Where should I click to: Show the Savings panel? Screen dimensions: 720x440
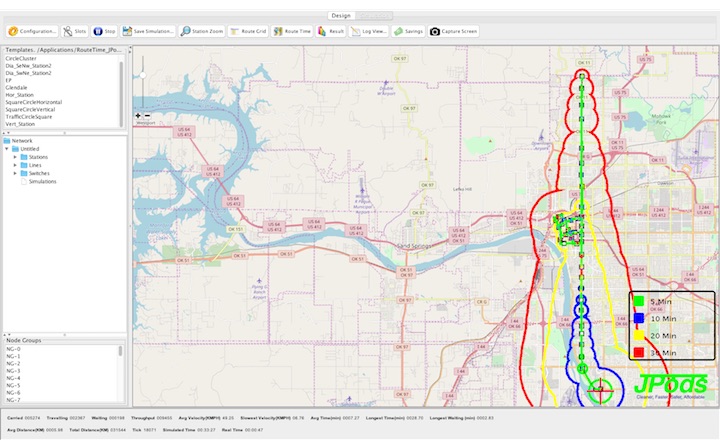tap(408, 31)
